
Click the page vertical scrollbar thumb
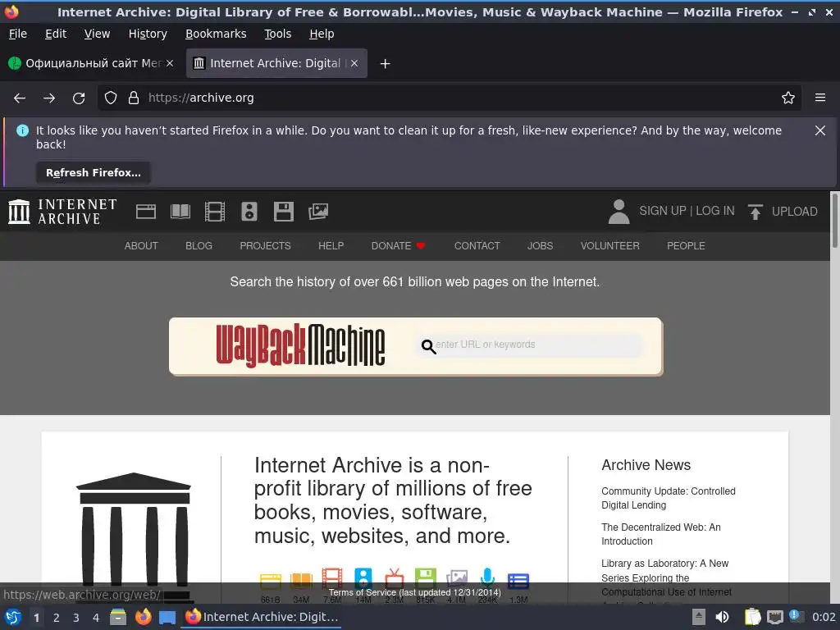pos(834,221)
